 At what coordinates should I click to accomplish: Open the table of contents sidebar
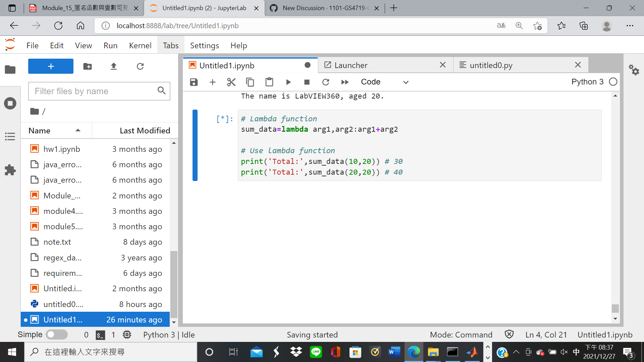pyautogui.click(x=10, y=136)
